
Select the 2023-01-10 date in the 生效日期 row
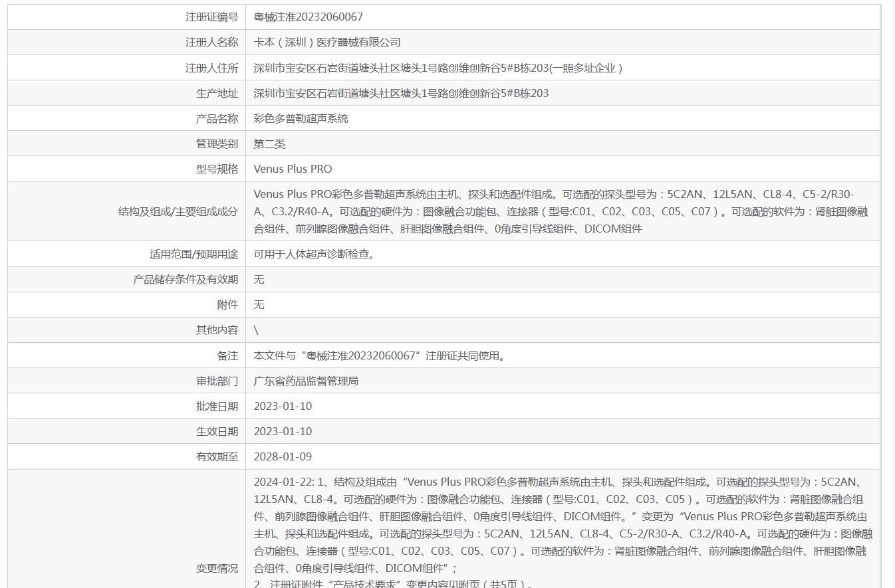[x=283, y=431]
